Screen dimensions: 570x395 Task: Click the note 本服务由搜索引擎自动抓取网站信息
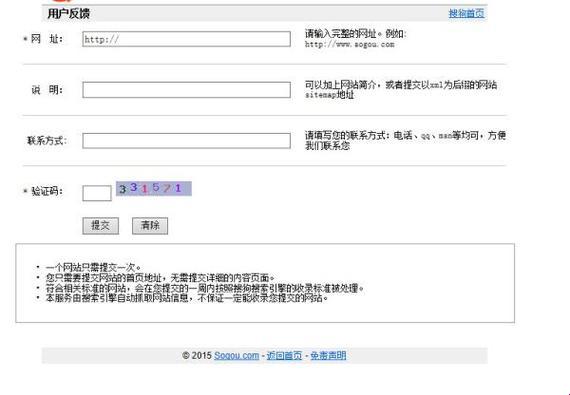(187, 298)
